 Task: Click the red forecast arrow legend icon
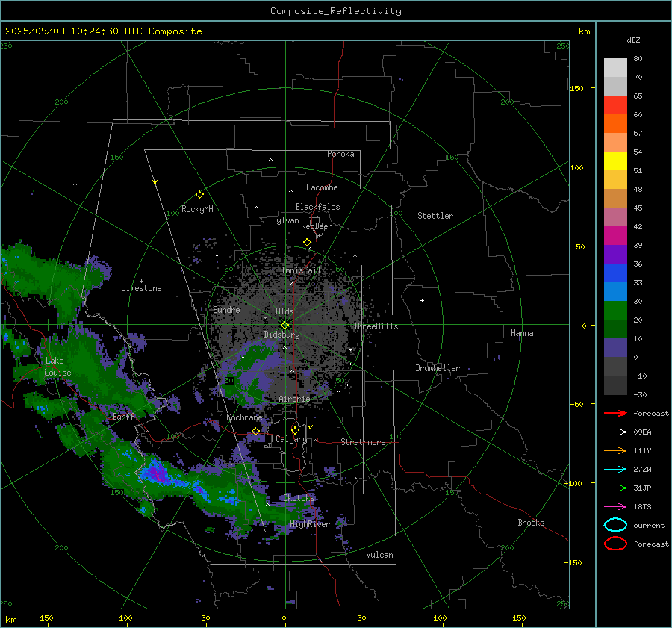click(615, 413)
